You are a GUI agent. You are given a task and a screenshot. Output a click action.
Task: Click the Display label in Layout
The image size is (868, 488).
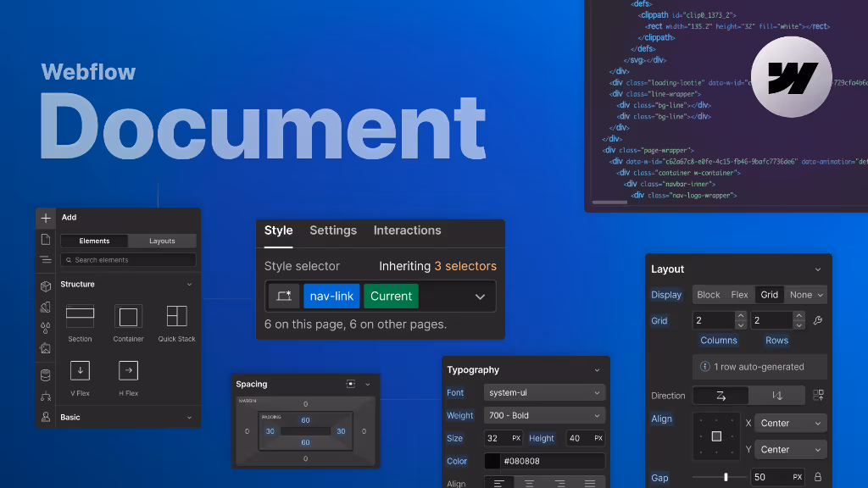coord(666,295)
